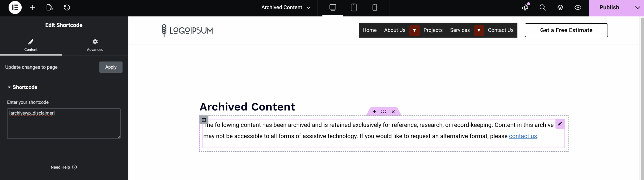
Task: Apply shortcode changes to page
Action: (111, 67)
